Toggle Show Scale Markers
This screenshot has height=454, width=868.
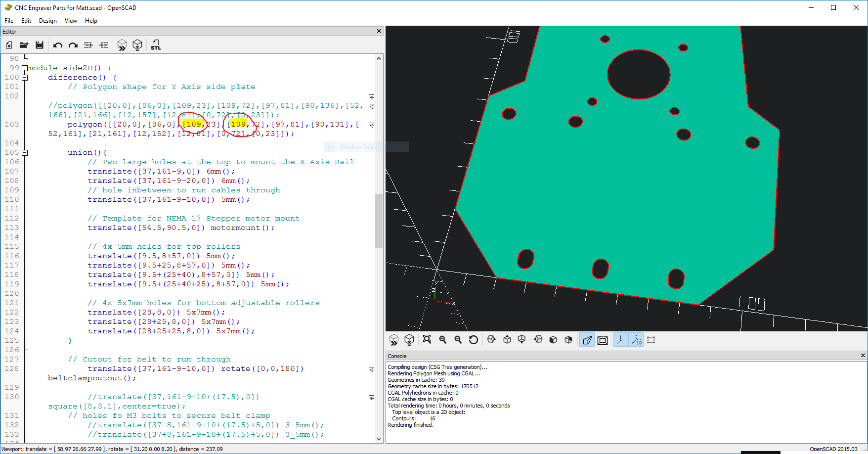click(x=636, y=340)
